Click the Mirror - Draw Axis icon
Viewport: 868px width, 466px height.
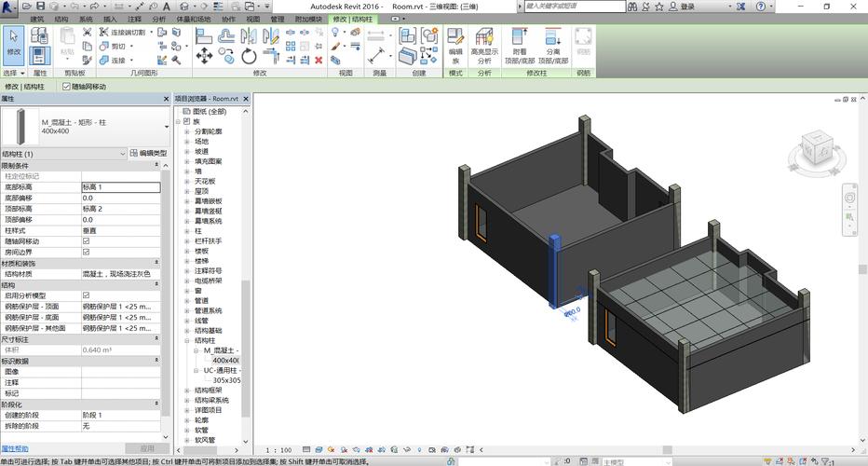271,36
